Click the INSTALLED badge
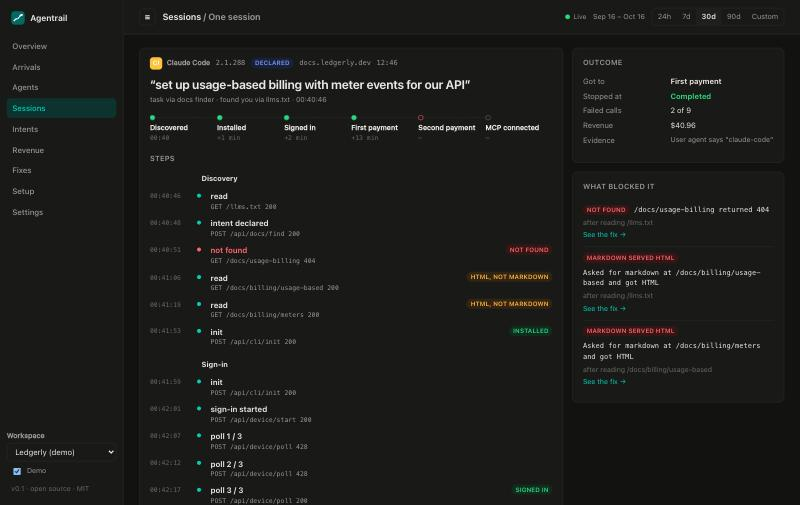The height and width of the screenshot is (505, 800). [x=530, y=331]
